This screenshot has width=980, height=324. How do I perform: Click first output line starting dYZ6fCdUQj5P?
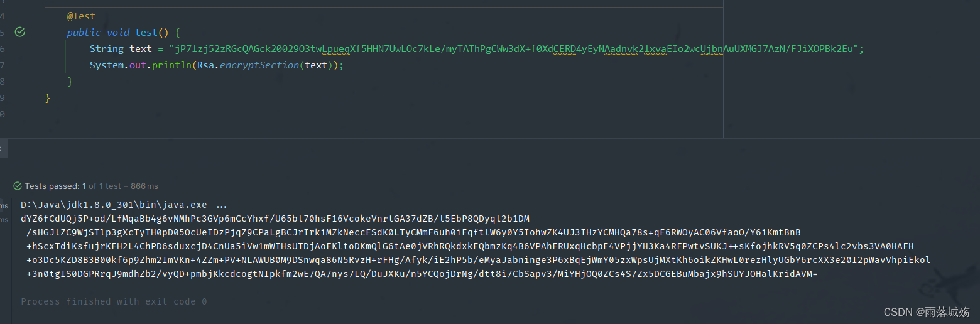tap(275, 219)
